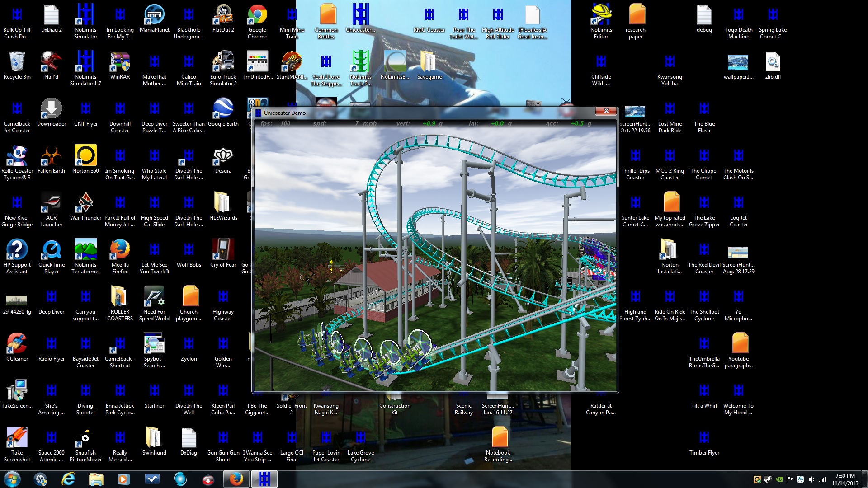This screenshot has height=488, width=868.
Task: Open the Nail'd game shortcut
Action: pos(51,65)
